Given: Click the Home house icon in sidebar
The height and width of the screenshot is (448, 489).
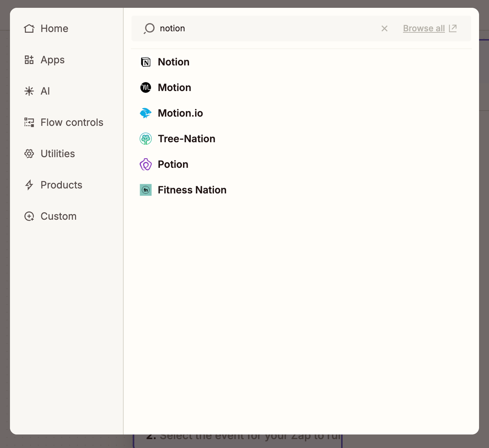Looking at the screenshot, I should pos(29,28).
